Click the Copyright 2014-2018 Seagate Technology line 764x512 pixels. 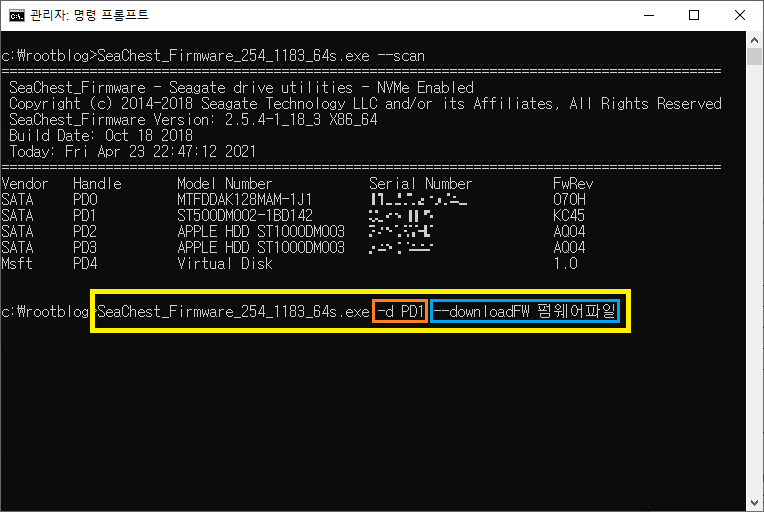365,104
